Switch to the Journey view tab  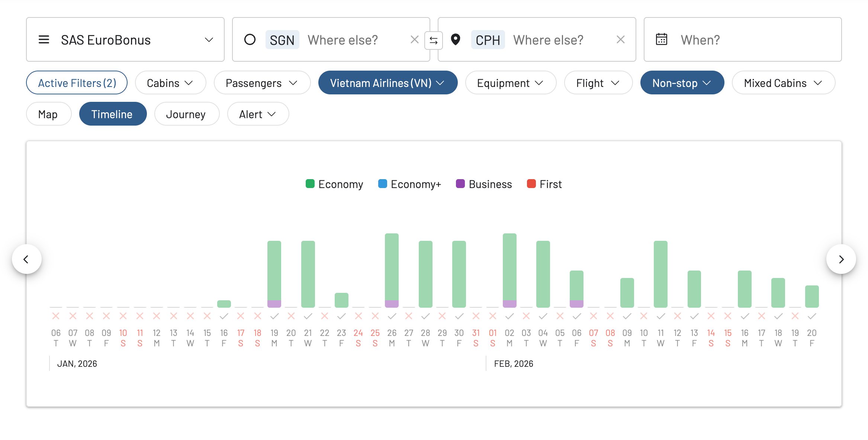tap(186, 114)
